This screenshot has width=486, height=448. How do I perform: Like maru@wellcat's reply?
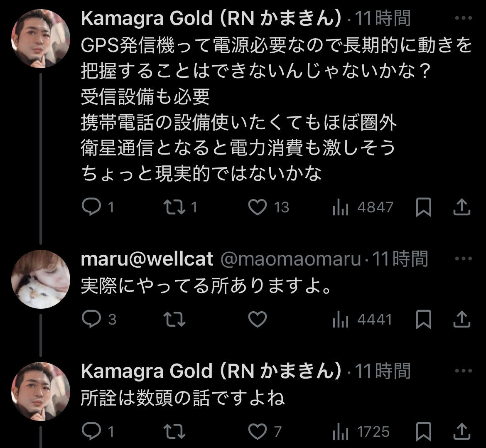click(258, 319)
